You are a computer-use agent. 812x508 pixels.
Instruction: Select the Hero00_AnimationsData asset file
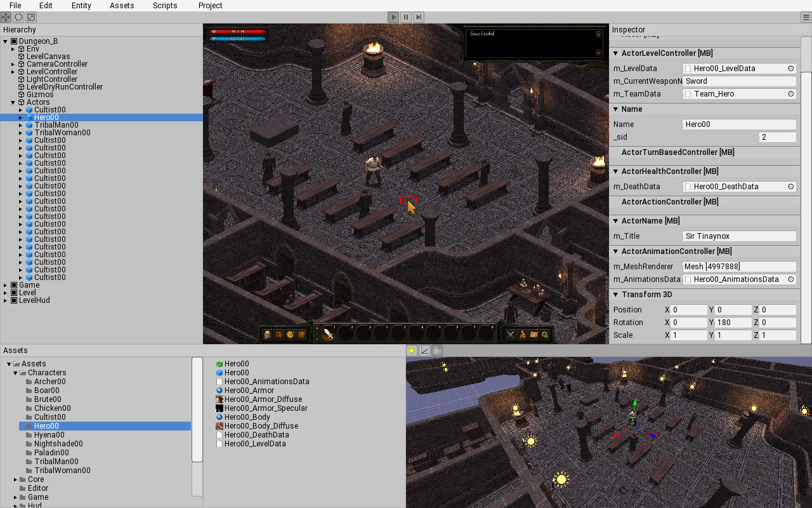point(267,382)
